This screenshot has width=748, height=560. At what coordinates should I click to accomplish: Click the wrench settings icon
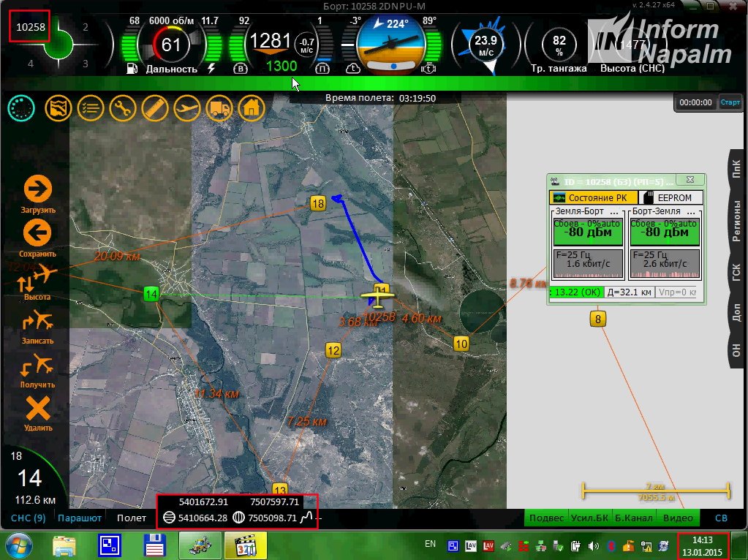click(123, 107)
